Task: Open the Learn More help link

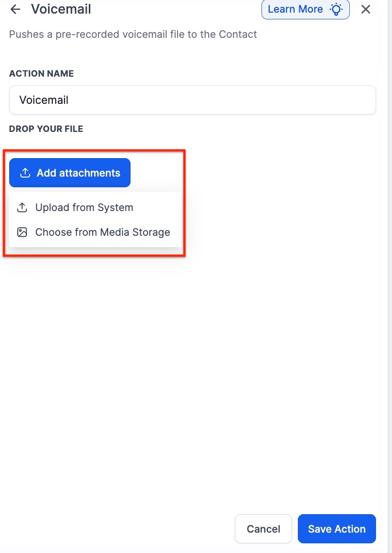Action: (x=295, y=9)
